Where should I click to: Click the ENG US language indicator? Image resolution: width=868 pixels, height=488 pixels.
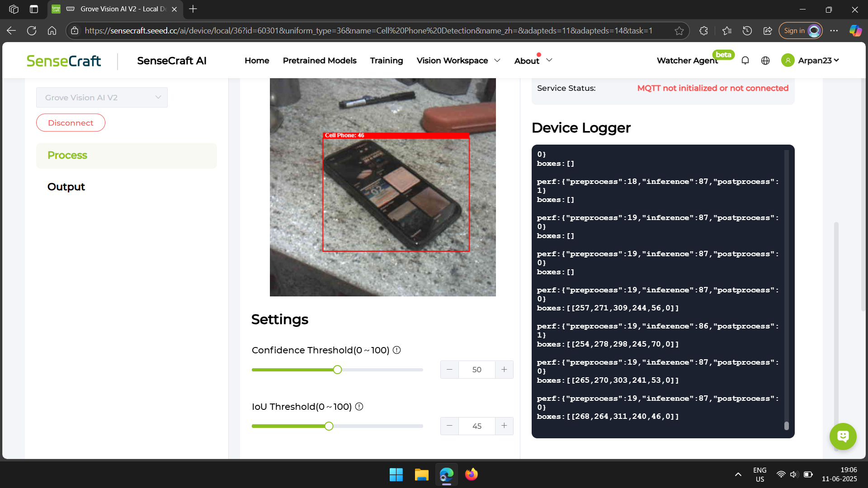tap(759, 474)
